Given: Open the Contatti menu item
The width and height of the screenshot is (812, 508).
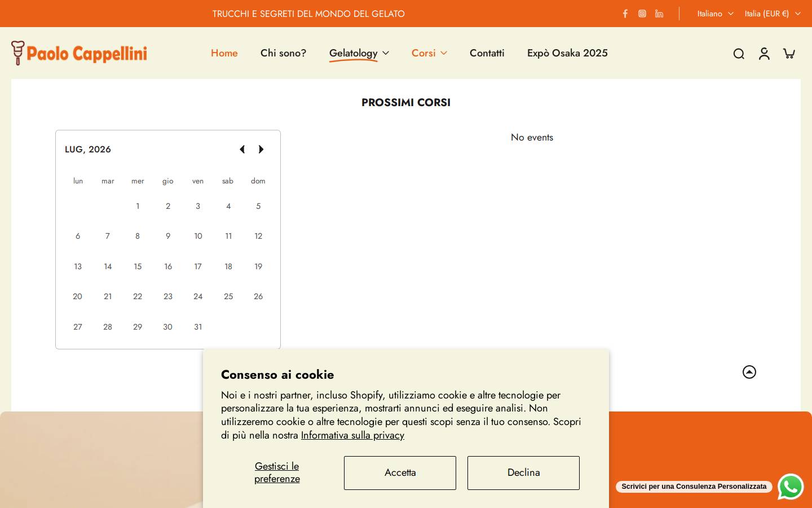Looking at the screenshot, I should click(487, 53).
